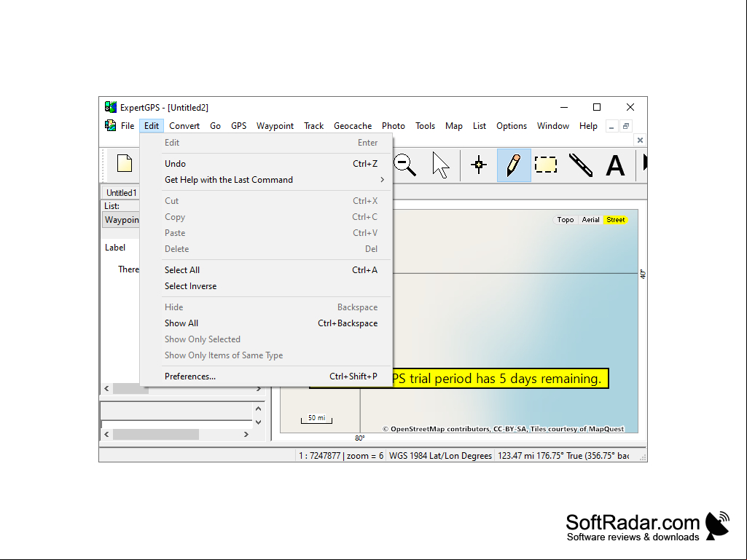The height and width of the screenshot is (560, 747).
Task: Select the text note 'A' tool
Action: point(615,166)
